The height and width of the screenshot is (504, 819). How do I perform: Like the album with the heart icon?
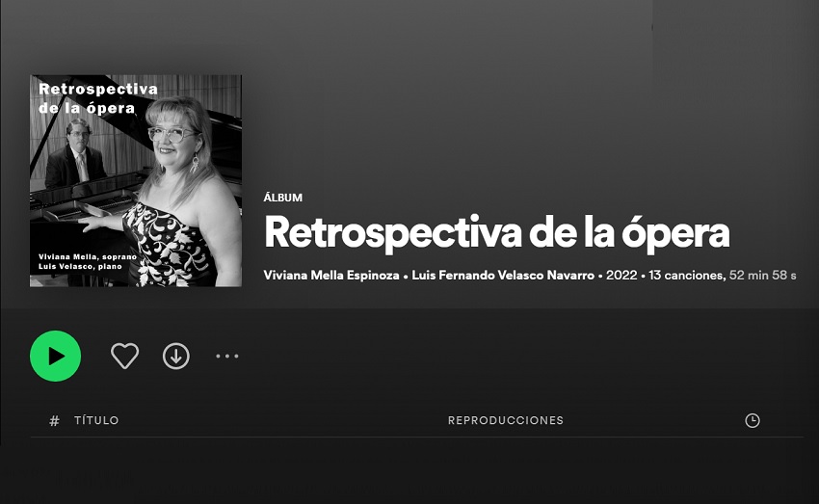click(125, 357)
